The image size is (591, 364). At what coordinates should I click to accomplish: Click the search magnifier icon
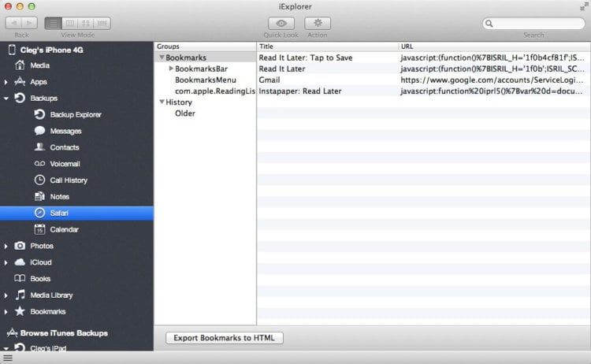pos(489,24)
